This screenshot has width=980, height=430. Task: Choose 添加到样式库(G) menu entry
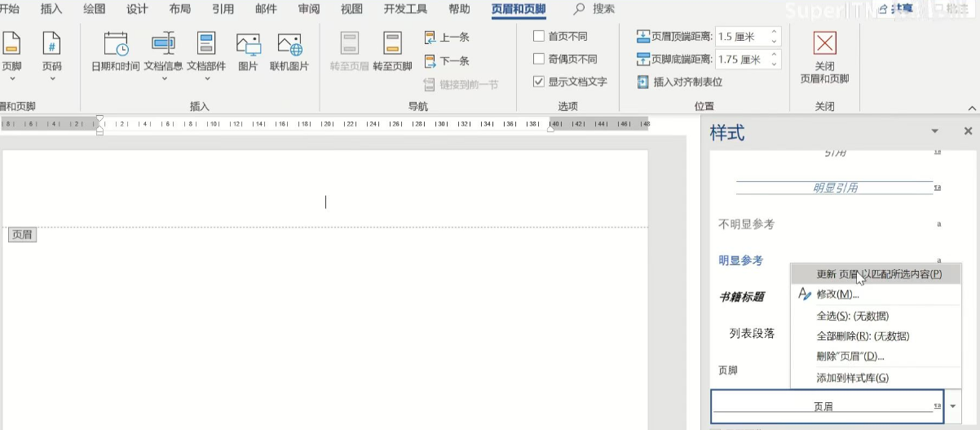(x=876, y=378)
